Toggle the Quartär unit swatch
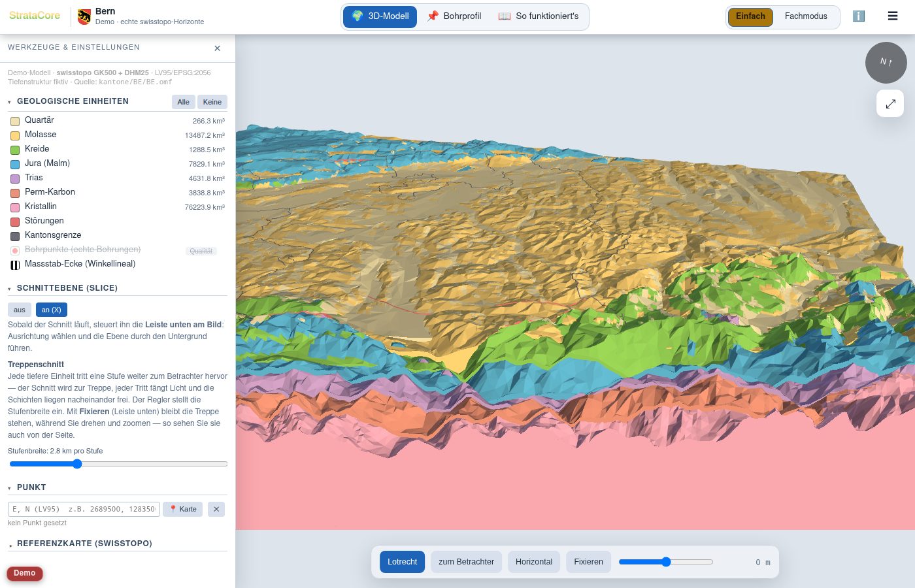The width and height of the screenshot is (915, 588). pyautogui.click(x=15, y=121)
